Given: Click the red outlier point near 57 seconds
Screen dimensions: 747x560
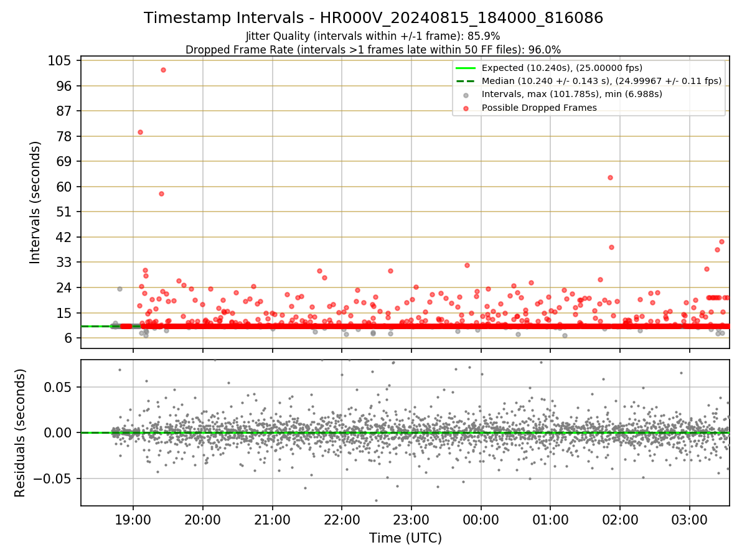Looking at the screenshot, I should pos(161,194).
